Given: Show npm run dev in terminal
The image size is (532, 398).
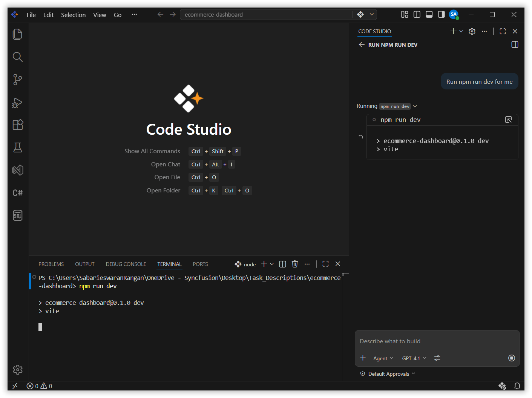Looking at the screenshot, I should [509, 120].
